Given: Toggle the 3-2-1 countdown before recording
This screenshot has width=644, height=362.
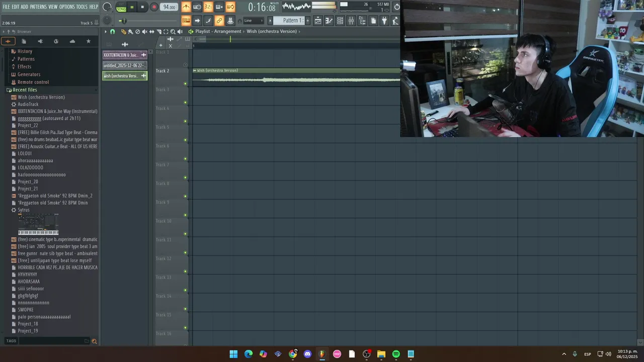Looking at the screenshot, I should (x=208, y=7).
